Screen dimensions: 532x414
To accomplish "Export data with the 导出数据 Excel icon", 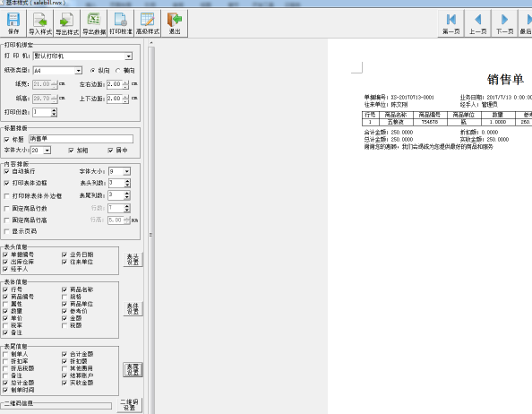I will (x=94, y=23).
